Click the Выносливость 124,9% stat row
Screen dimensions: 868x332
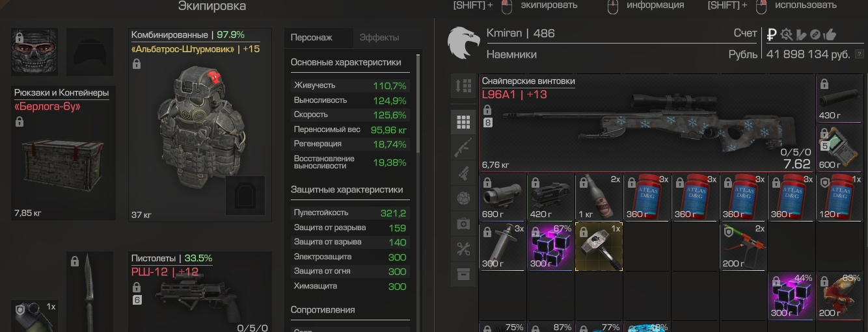click(351, 100)
